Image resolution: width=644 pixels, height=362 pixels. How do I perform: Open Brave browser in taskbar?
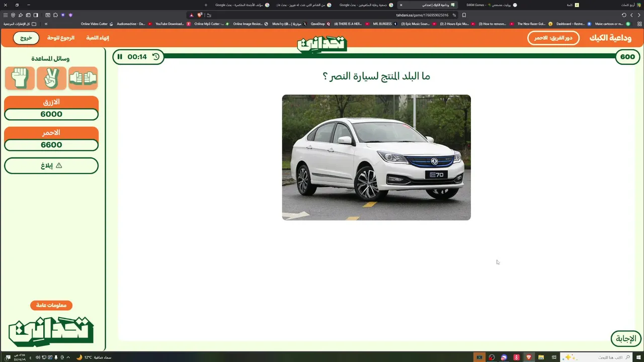529,357
